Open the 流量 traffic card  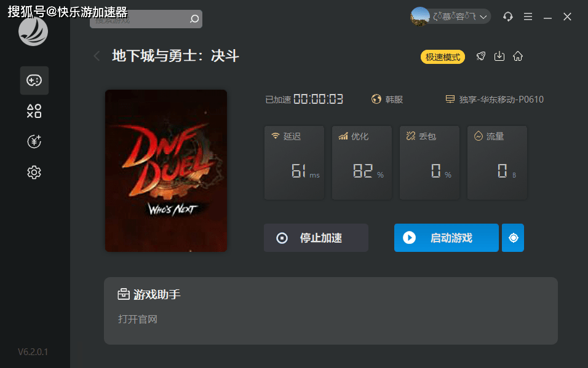(497, 163)
